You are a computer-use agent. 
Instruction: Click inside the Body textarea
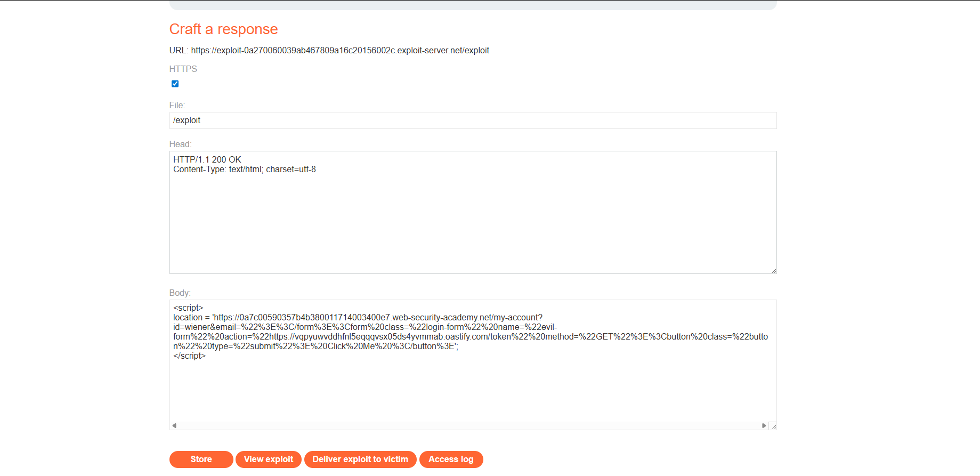[473, 365]
